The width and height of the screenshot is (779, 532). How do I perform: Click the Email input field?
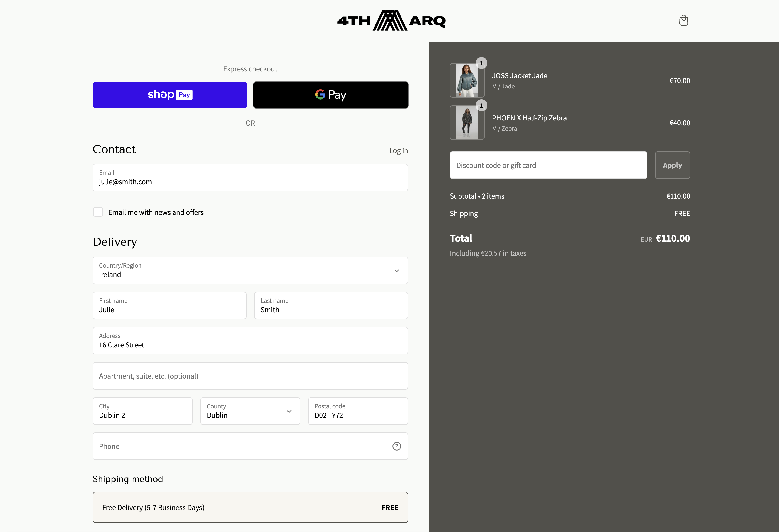click(x=250, y=178)
